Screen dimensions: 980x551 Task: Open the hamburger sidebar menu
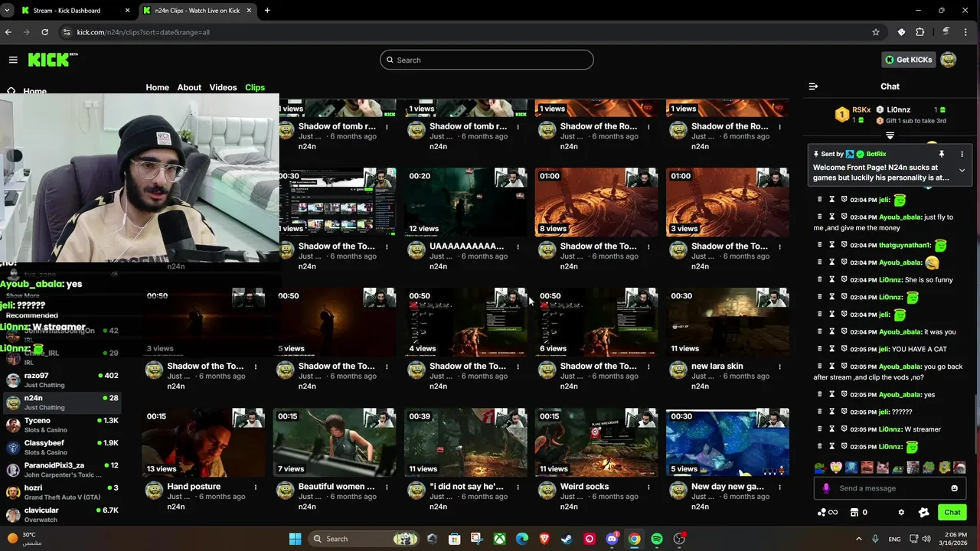(13, 60)
